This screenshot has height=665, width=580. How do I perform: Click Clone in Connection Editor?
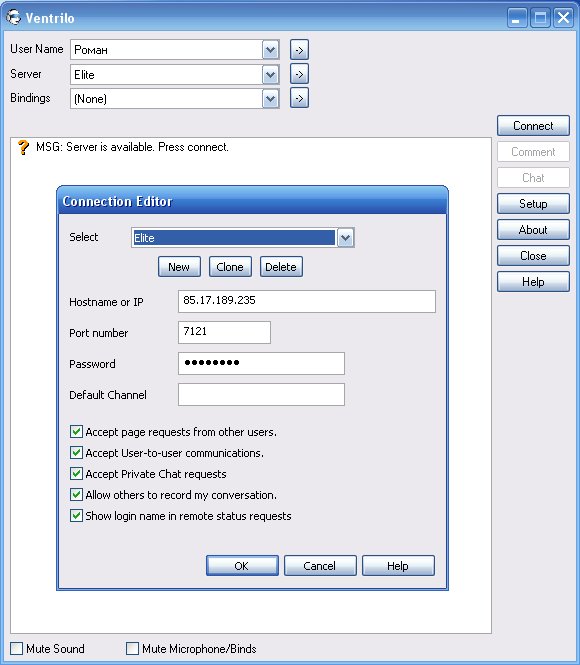(230, 267)
